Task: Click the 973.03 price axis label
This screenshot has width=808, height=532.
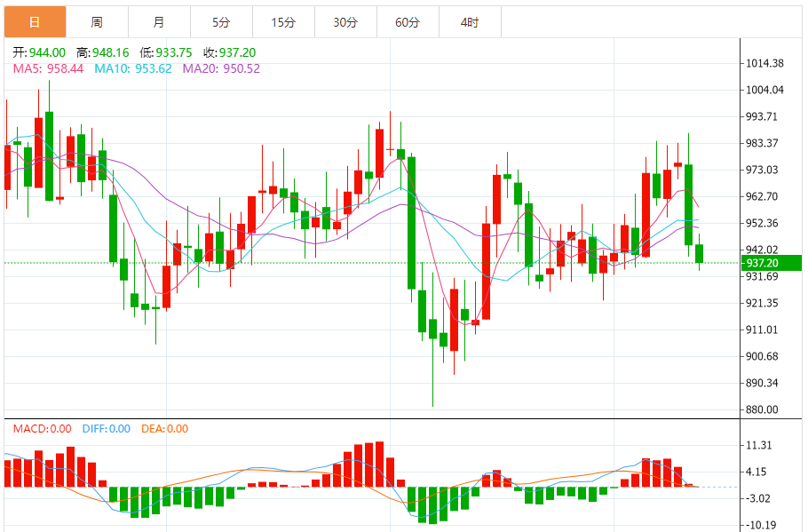Action: click(x=762, y=171)
